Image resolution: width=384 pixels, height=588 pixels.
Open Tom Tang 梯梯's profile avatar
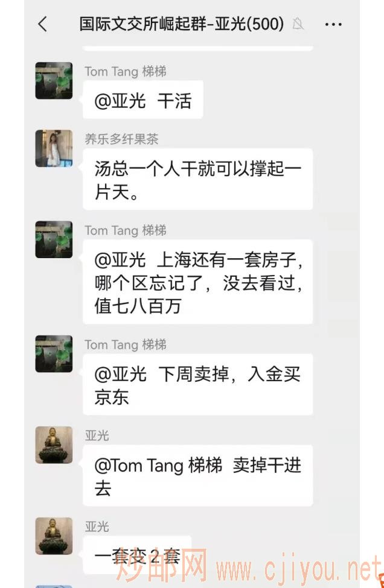[54, 80]
